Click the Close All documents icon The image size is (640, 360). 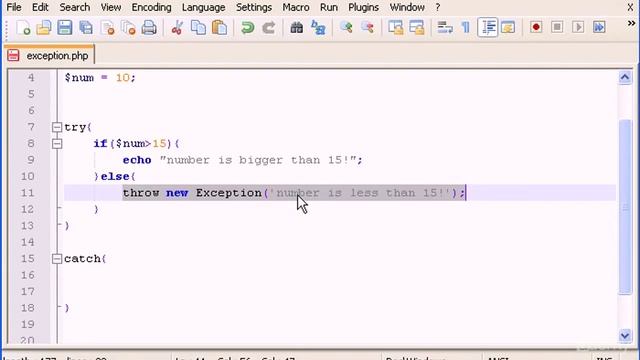(x=129, y=28)
